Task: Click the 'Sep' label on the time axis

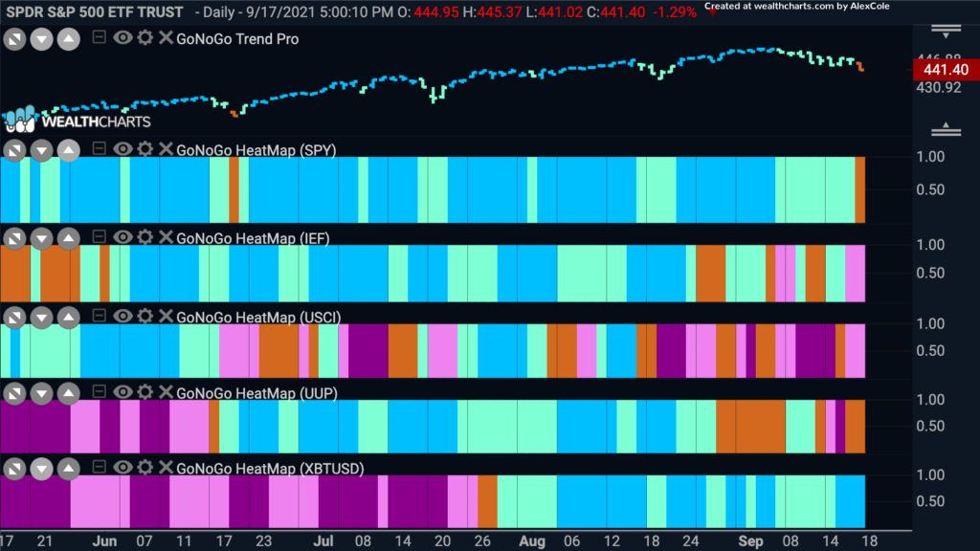Action: pos(750,541)
